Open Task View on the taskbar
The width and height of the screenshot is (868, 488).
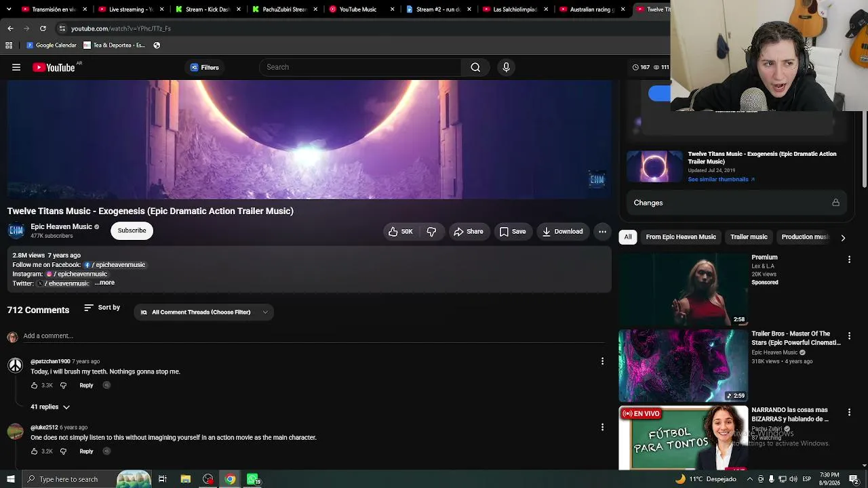tap(163, 479)
